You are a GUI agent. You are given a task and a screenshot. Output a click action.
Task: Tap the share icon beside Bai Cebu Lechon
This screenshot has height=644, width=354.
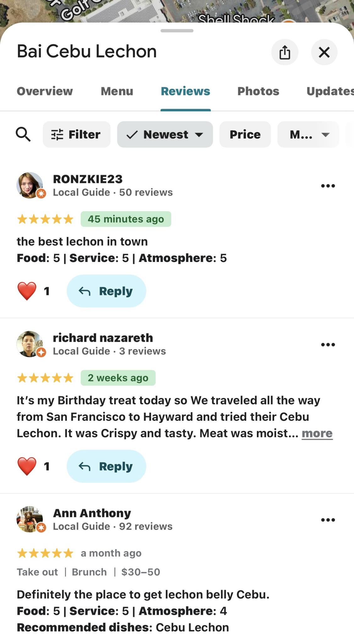(285, 52)
